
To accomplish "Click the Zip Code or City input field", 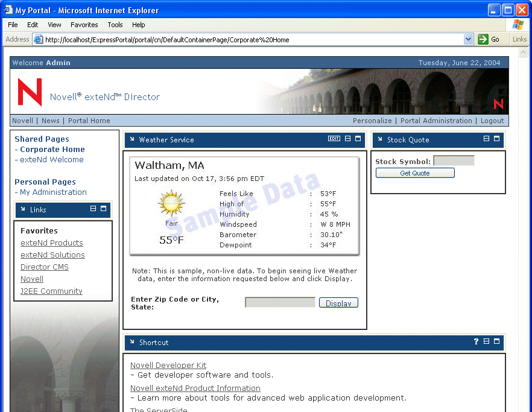I will 280,302.
